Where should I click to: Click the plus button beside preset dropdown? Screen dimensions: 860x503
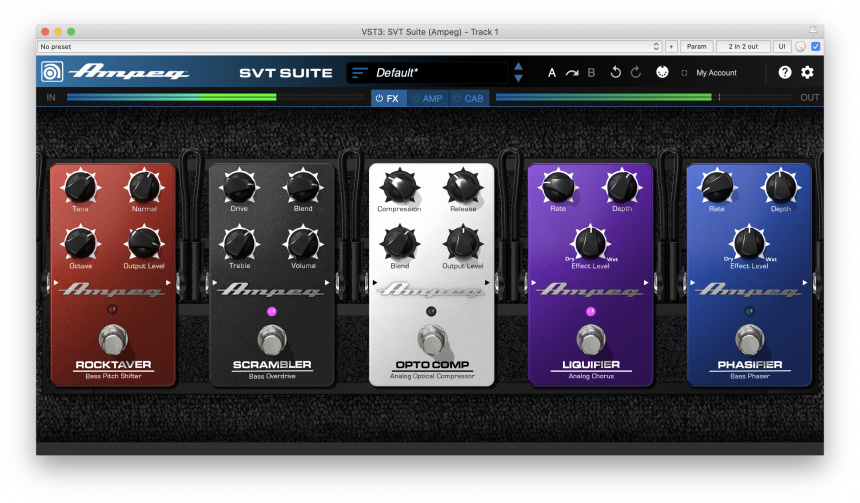tap(671, 47)
